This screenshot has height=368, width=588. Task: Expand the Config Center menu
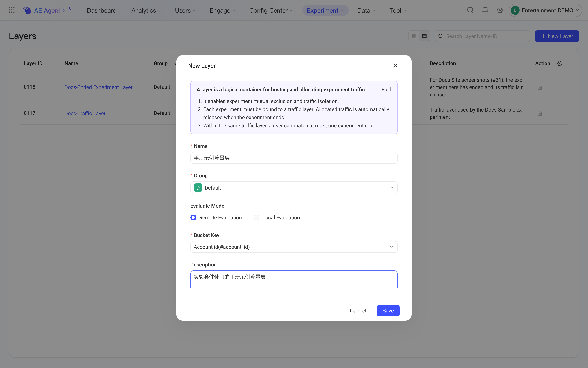[x=271, y=10]
